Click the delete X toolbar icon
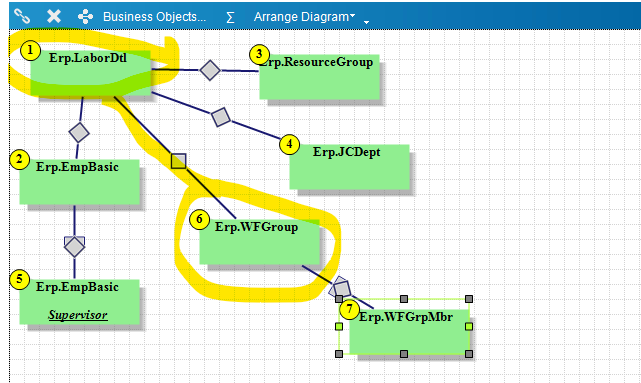Viewport: 641px width, 383px height. (x=54, y=16)
